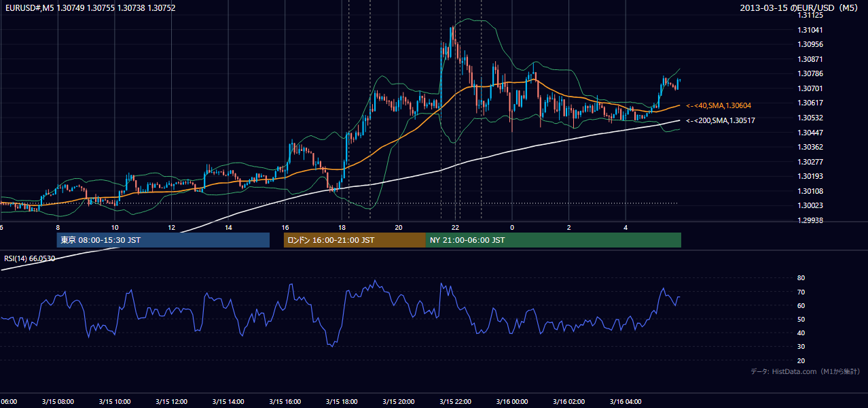Click price axis value 1.30956

point(810,44)
